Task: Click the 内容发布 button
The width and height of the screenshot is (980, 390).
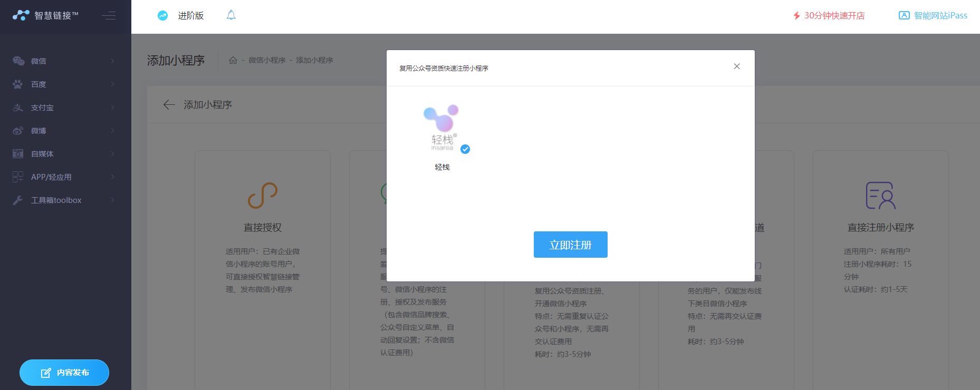Action: click(64, 373)
